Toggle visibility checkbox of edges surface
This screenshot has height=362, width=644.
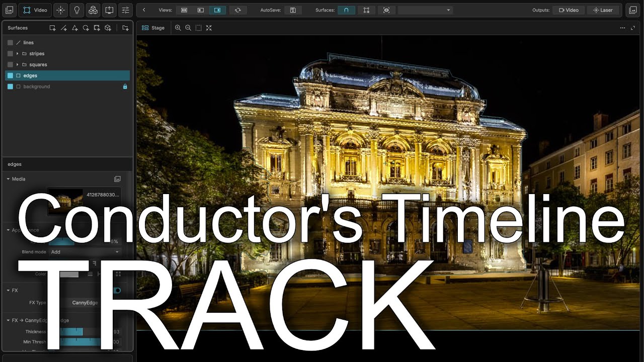(10, 75)
